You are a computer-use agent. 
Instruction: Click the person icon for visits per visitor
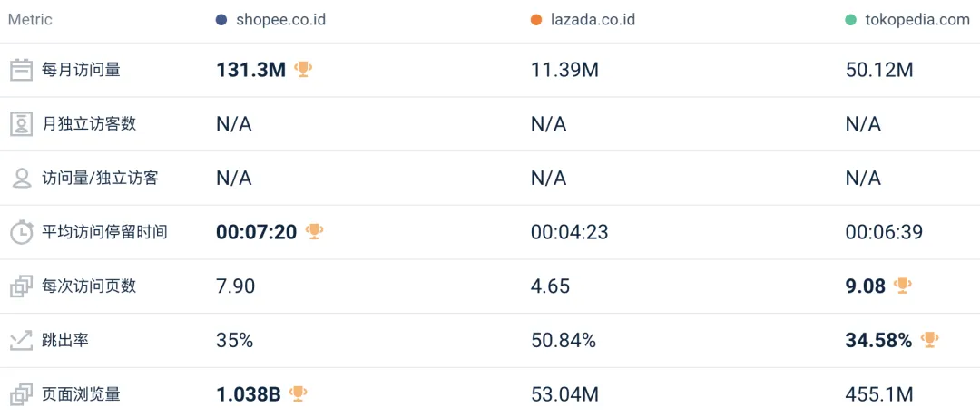(21, 178)
